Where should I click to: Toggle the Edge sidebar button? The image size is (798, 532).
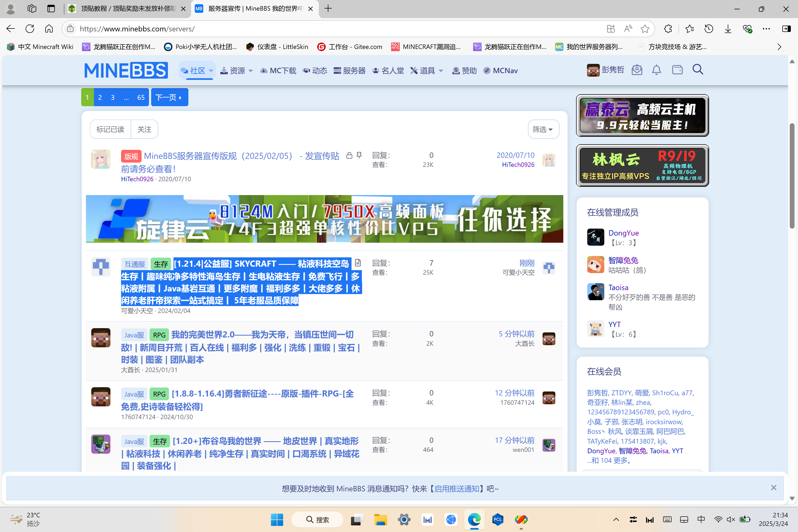point(786,29)
